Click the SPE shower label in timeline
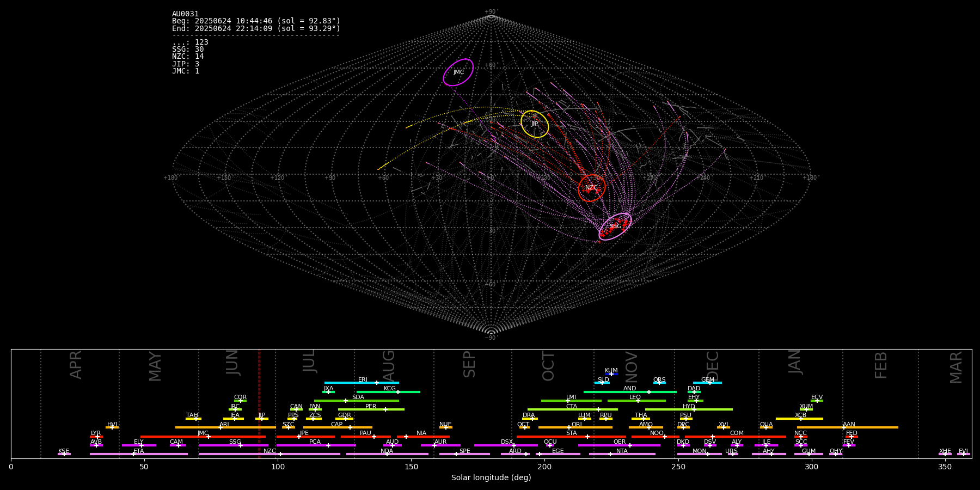 (464, 451)
